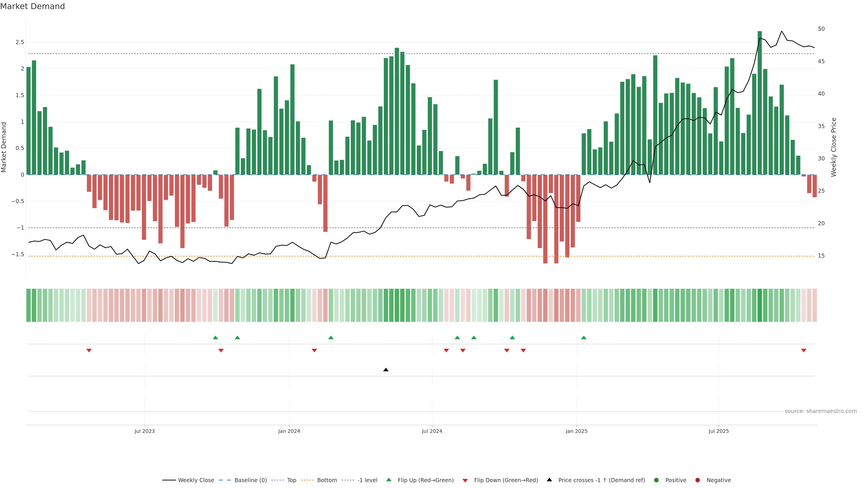The image size is (868, 488).
Task: Click the sharemaestro.com source text
Action: pyautogui.click(x=821, y=411)
